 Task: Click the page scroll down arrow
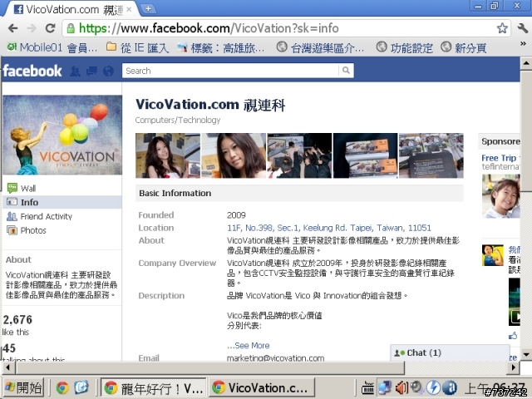[526, 355]
